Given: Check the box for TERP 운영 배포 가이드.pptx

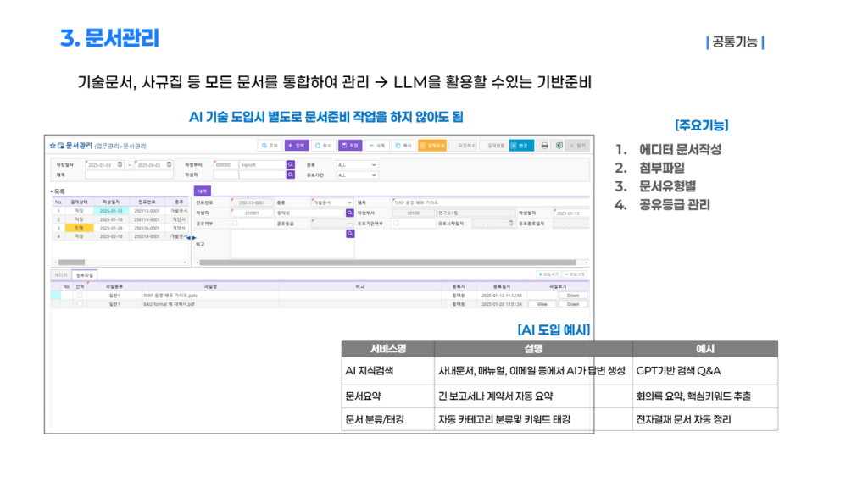Looking at the screenshot, I should coord(80,296).
